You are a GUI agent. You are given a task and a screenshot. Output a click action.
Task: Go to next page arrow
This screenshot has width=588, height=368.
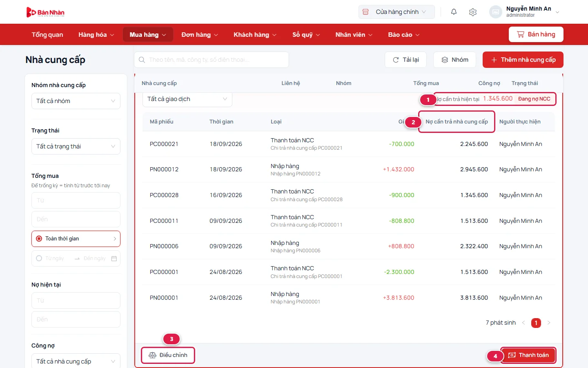(x=549, y=323)
